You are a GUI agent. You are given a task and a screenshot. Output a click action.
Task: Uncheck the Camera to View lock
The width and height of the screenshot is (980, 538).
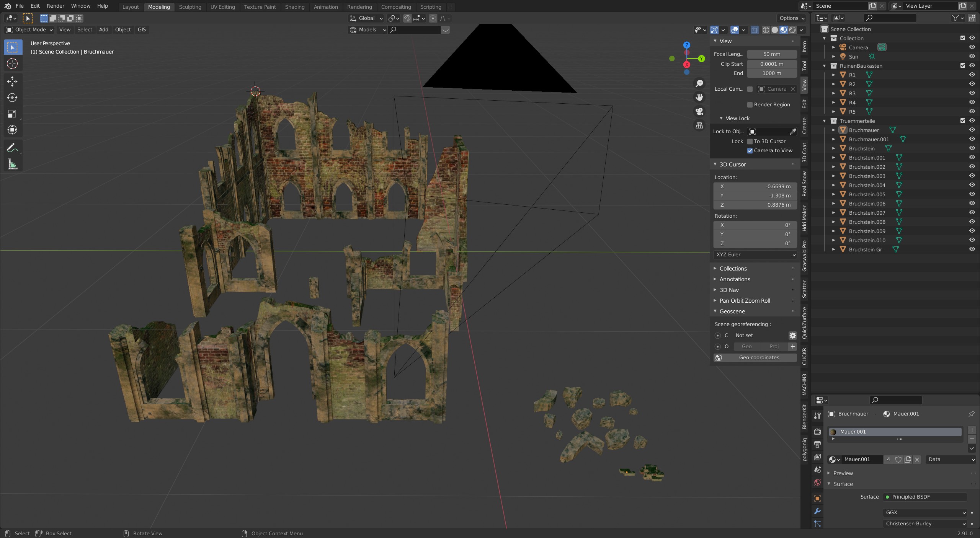750,151
